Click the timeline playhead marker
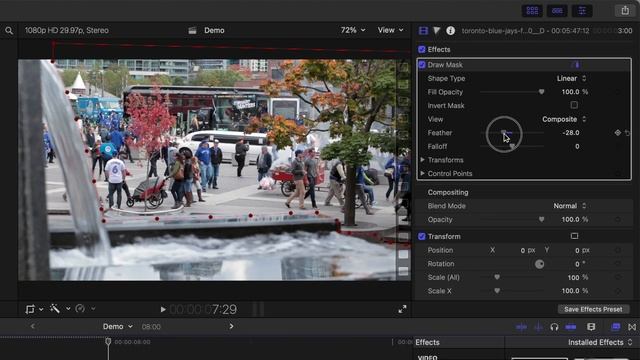The height and width of the screenshot is (360, 640). pyautogui.click(x=108, y=341)
